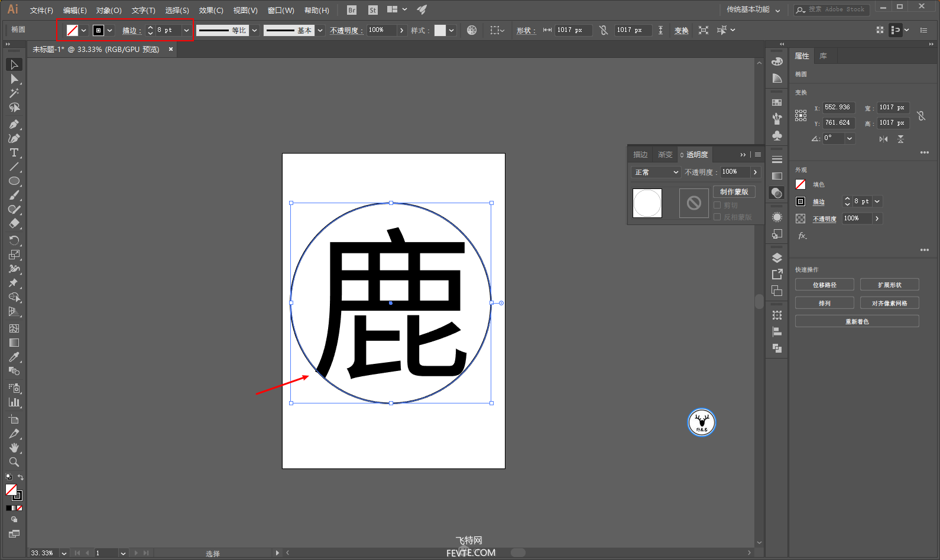Open the Transparency panel icon in dock
The height and width of the screenshot is (560, 940).
click(x=777, y=193)
